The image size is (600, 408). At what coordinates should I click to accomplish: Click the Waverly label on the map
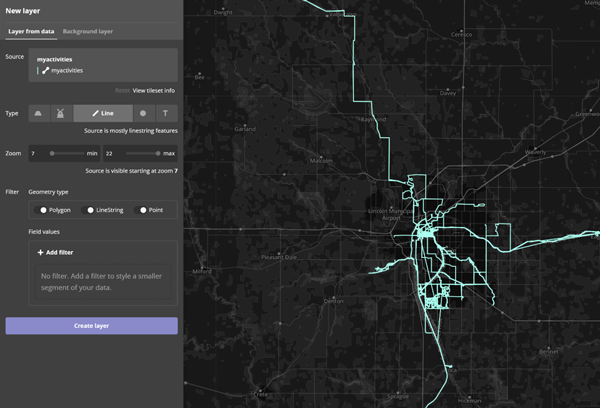pos(535,152)
